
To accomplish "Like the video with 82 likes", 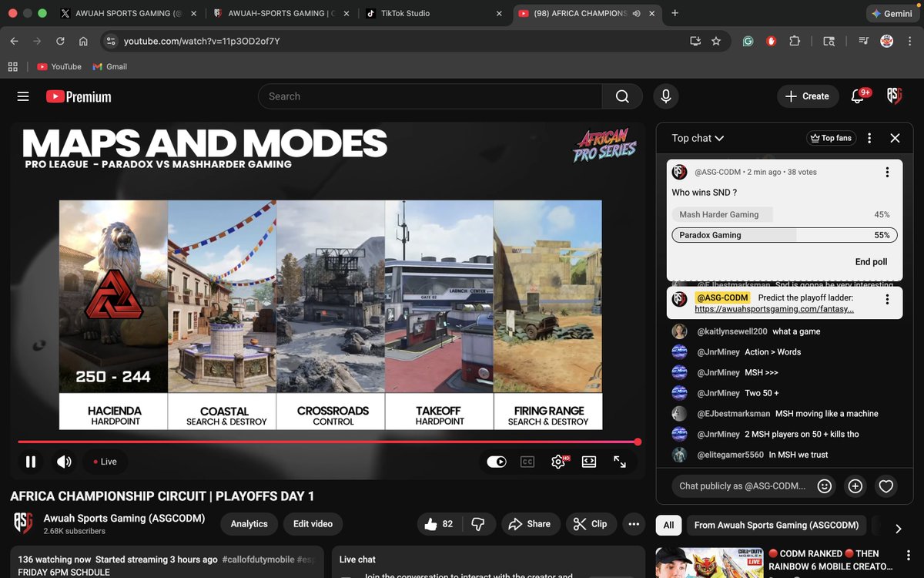I will (439, 524).
